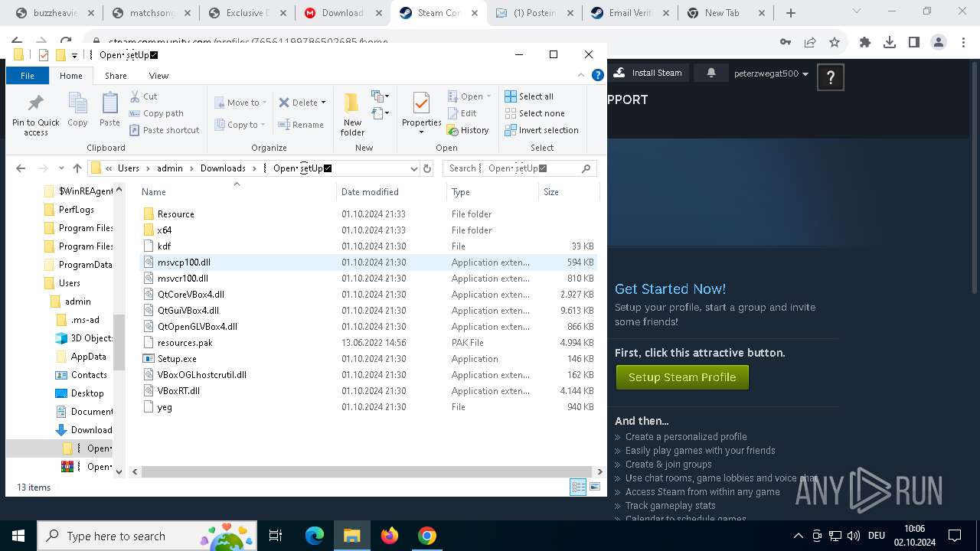Click Setup Steam Profile button
The width and height of the screenshot is (980, 551).
682,377
